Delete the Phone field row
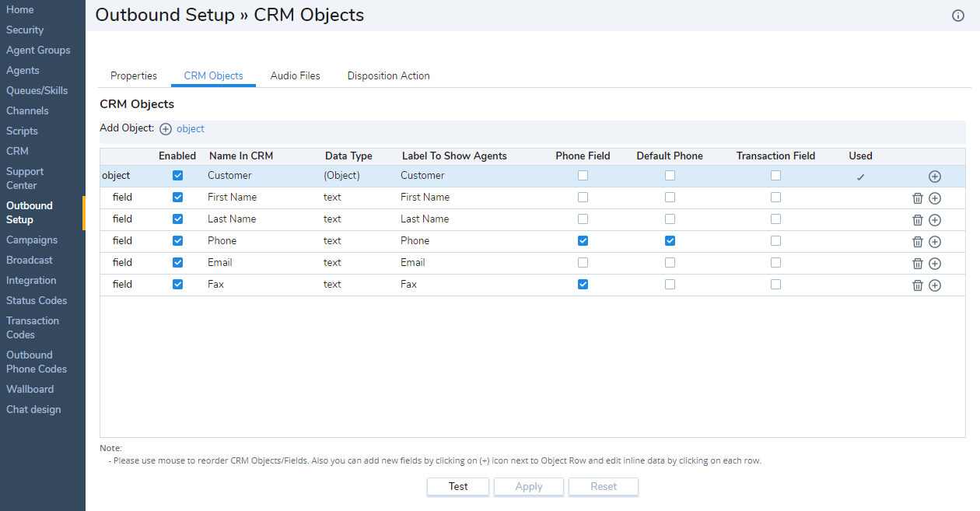980x511 pixels. (x=917, y=242)
